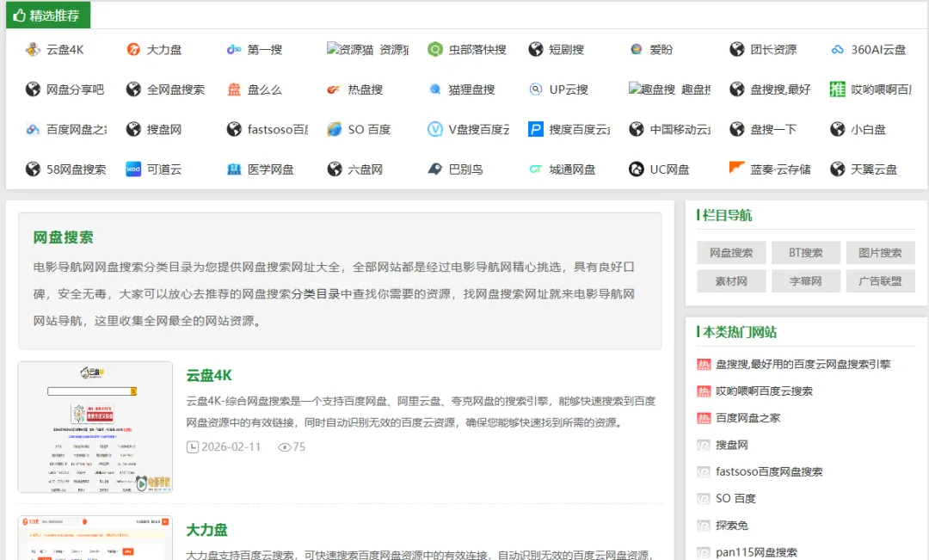This screenshot has height=560, width=929.
Task: Open 六盘网 in recommendations
Action: click(365, 169)
